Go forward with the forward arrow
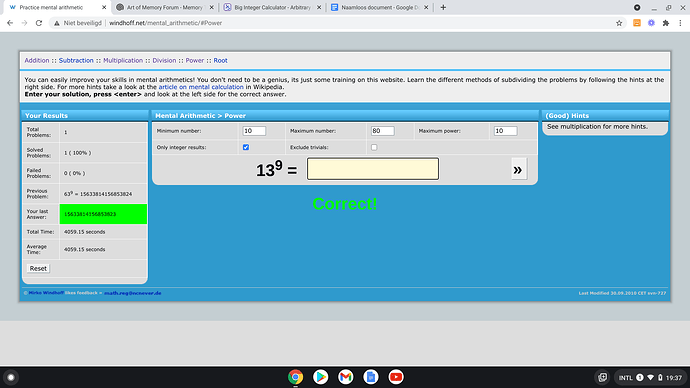The width and height of the screenshot is (690, 388). coord(24,23)
